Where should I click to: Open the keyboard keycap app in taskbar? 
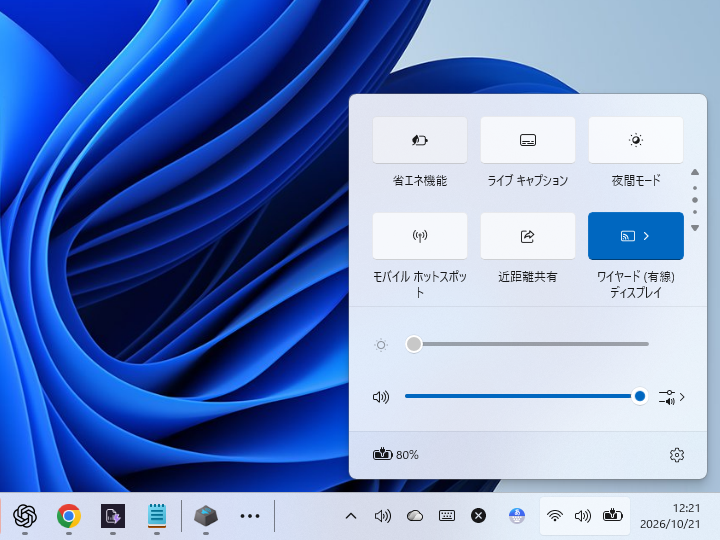(x=206, y=516)
